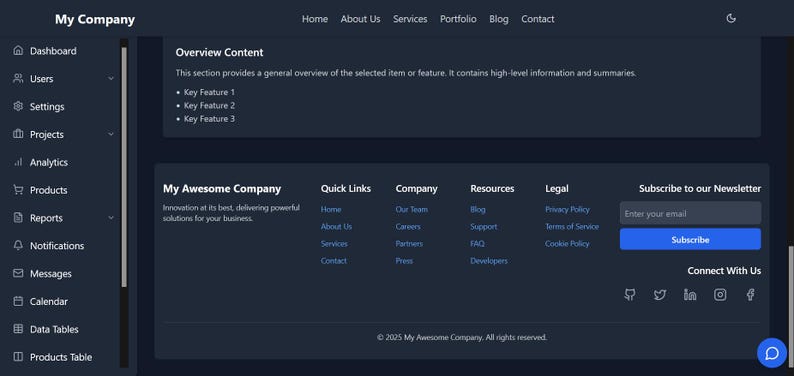Expand the Reports submenu chevron

tap(111, 218)
